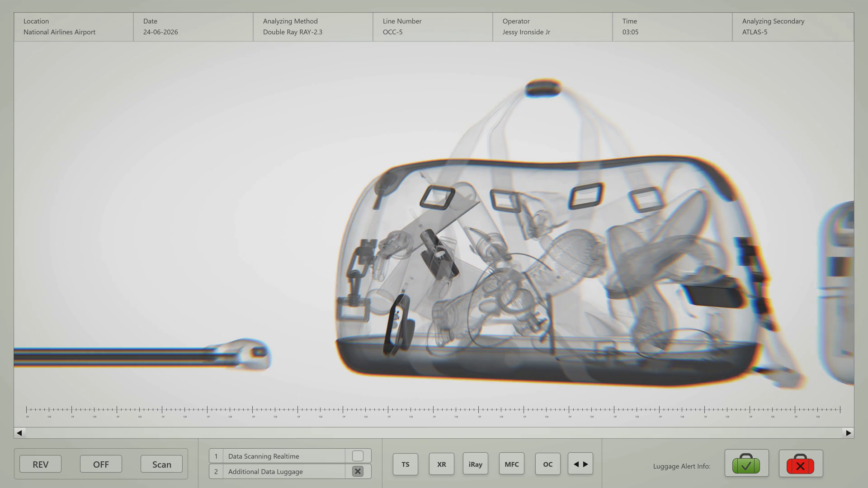The image size is (868, 488).
Task: Uncheck Additional Data Luggage checkbox
Action: (358, 471)
